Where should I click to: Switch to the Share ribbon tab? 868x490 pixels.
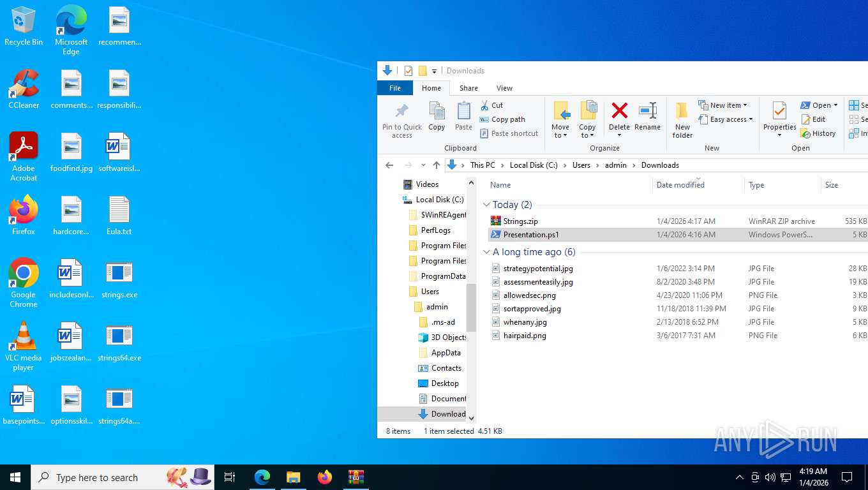pos(468,88)
